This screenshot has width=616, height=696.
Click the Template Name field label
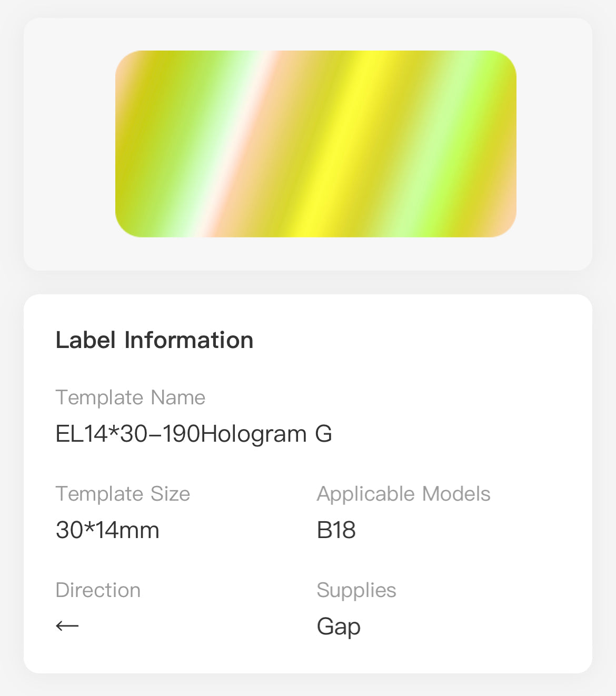click(x=131, y=398)
